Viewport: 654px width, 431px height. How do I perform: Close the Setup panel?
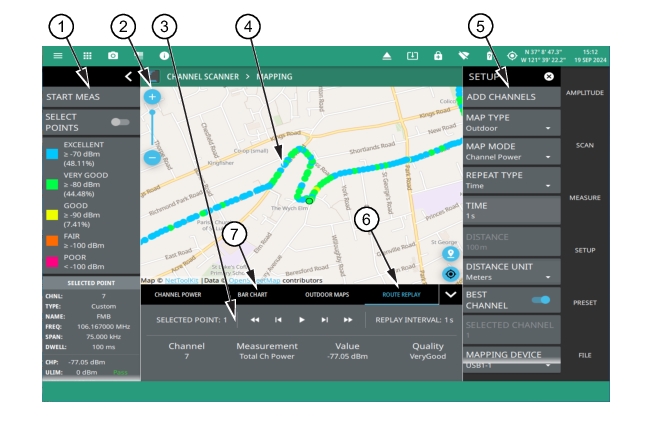click(548, 76)
